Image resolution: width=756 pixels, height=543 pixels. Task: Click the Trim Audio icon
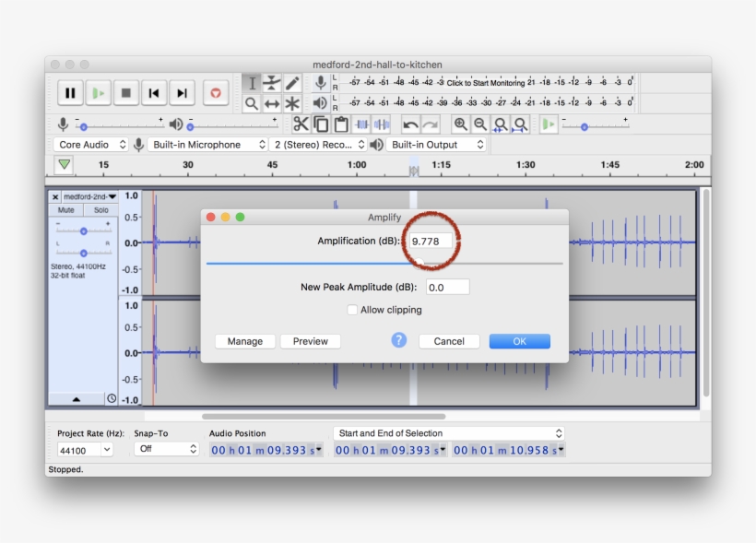[359, 126]
